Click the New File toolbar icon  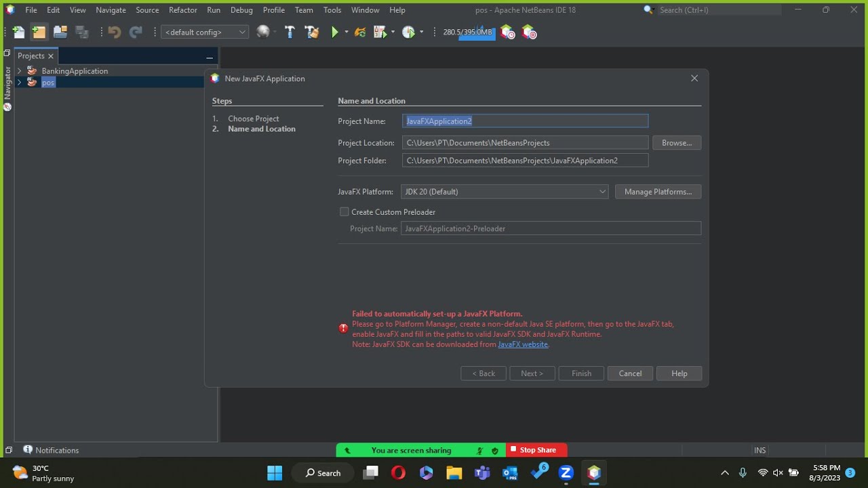click(18, 32)
